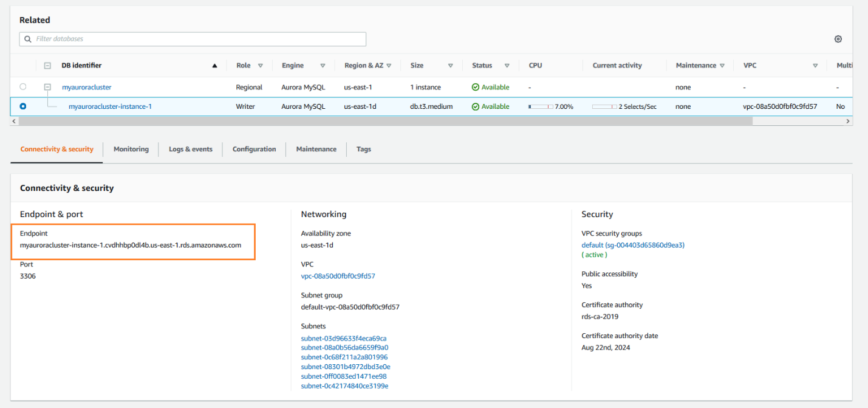Screen dimensions: 868x408
Task: Click the DB identifier sort ascending arrow
Action: click(214, 66)
